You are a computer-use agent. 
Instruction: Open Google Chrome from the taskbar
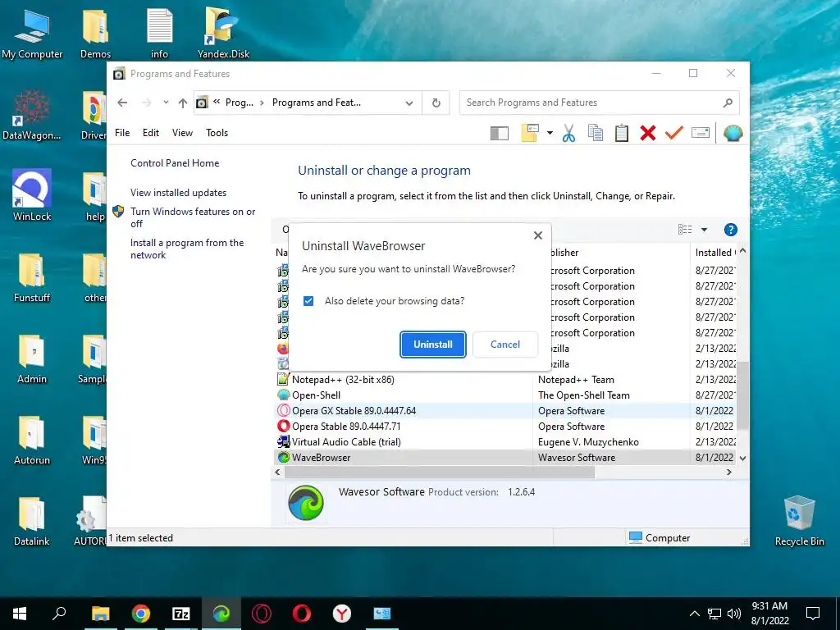pyautogui.click(x=141, y=614)
